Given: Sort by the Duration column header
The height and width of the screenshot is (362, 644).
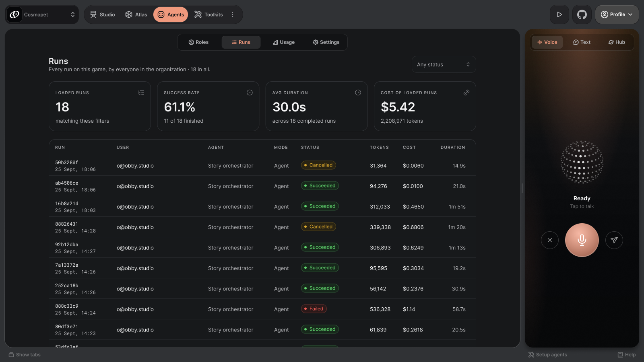Looking at the screenshot, I should 453,148.
